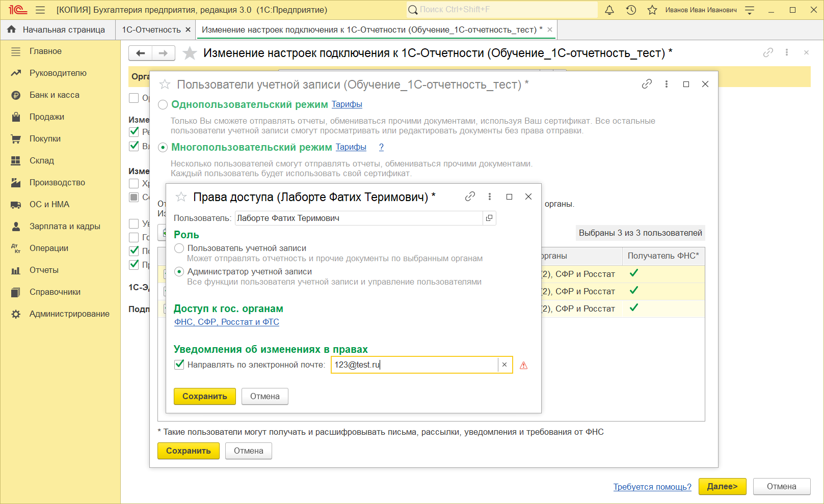
Task: Open the functions hamburger menu in title bar
Action: (x=40, y=10)
